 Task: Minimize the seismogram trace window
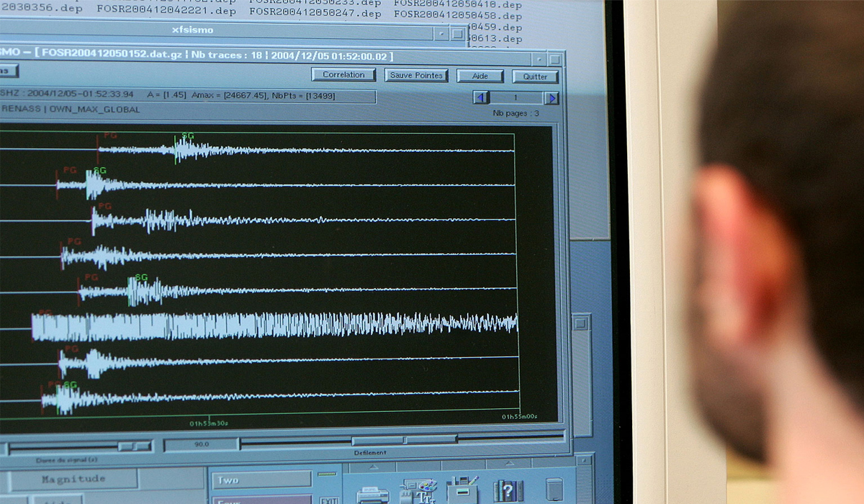click(x=539, y=59)
